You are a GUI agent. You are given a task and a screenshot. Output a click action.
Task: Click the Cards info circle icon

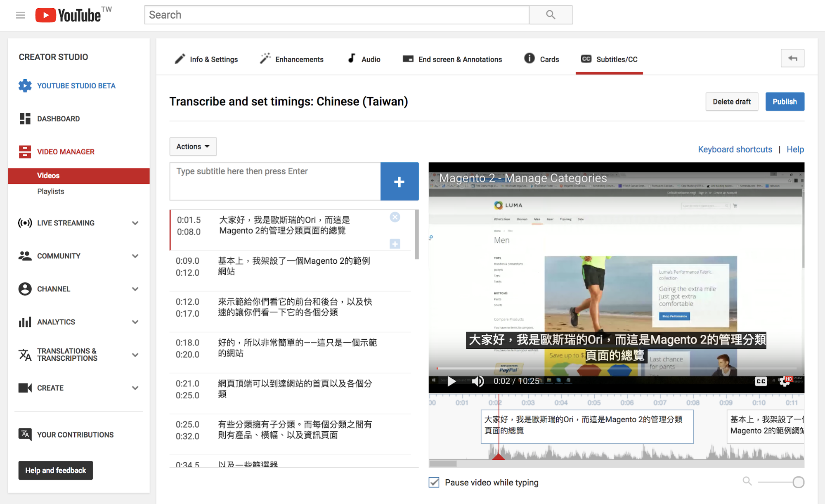529,58
